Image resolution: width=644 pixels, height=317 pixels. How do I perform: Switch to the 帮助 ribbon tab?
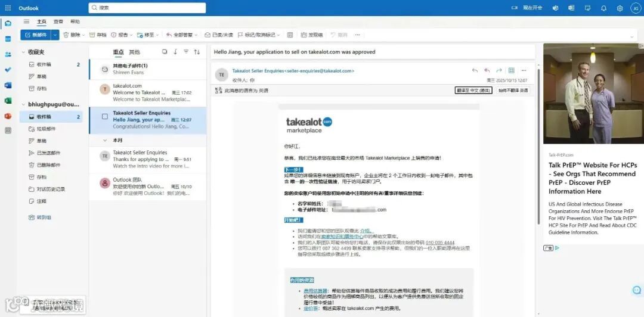coord(75,21)
